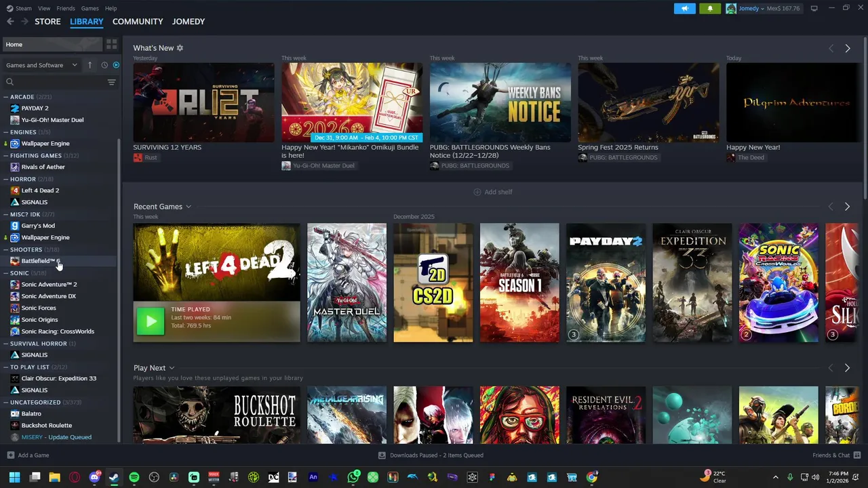
Task: Open the View menu
Action: click(44, 8)
